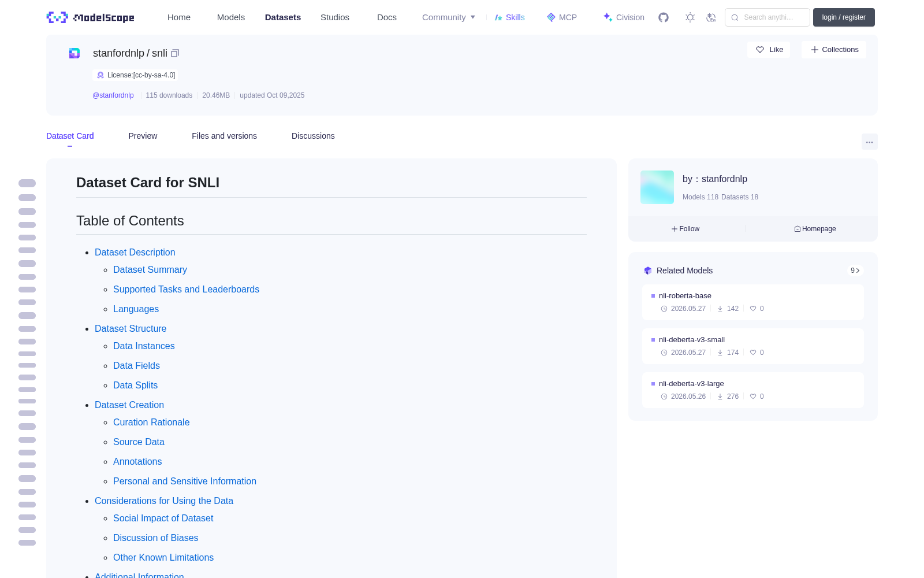Open the MCP navigation link
The height and width of the screenshot is (578, 924).
(x=562, y=17)
